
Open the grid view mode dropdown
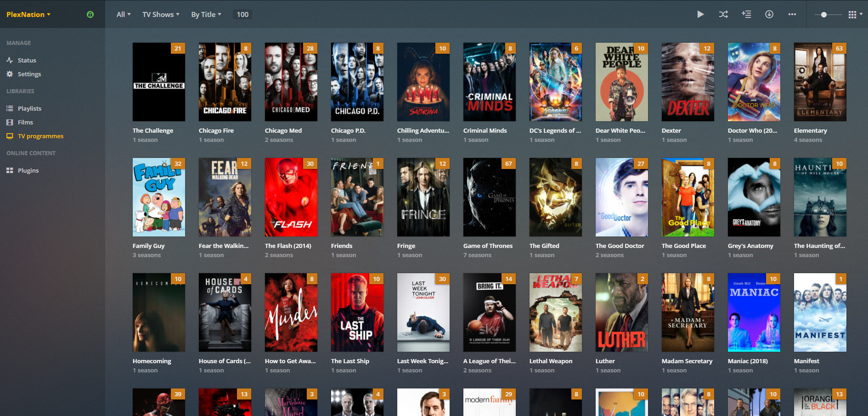[x=855, y=14]
